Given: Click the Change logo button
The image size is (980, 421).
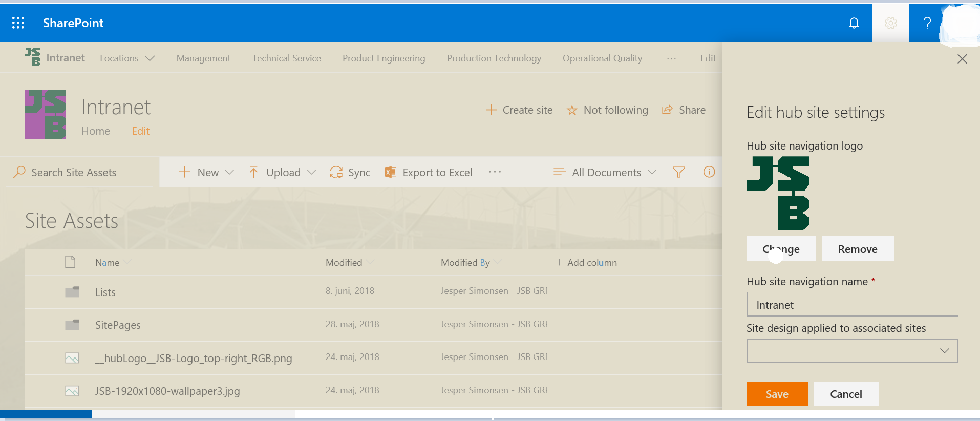Looking at the screenshot, I should point(781,248).
